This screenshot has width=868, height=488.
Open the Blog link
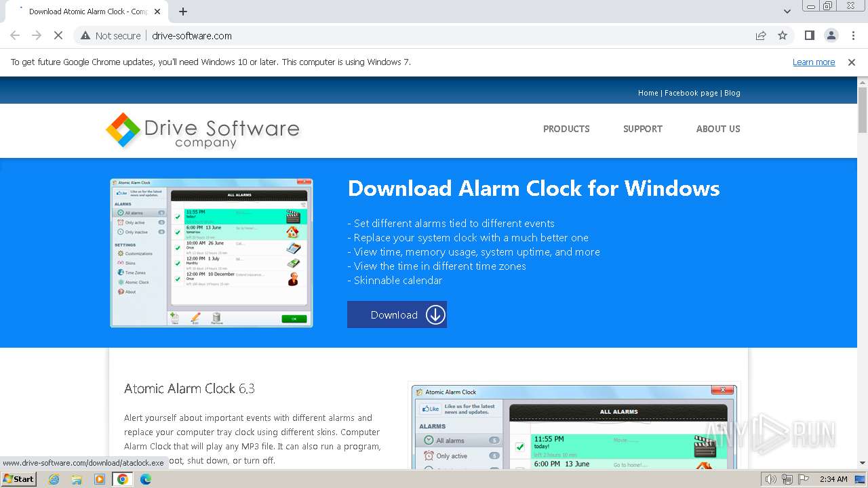[732, 93]
